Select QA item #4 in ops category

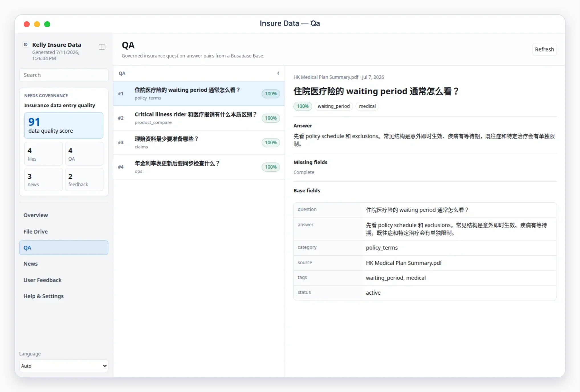(x=199, y=167)
